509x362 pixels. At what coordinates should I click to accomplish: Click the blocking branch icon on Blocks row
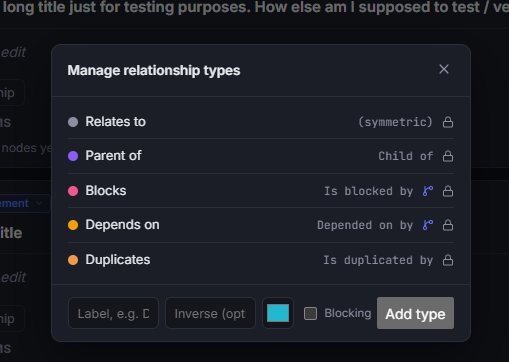[x=428, y=191]
